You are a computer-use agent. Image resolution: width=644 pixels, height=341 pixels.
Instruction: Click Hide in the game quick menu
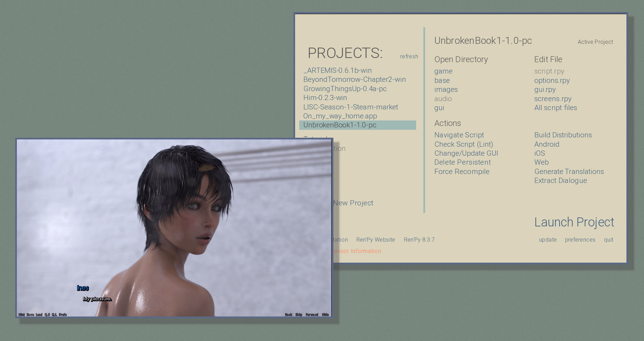point(325,314)
